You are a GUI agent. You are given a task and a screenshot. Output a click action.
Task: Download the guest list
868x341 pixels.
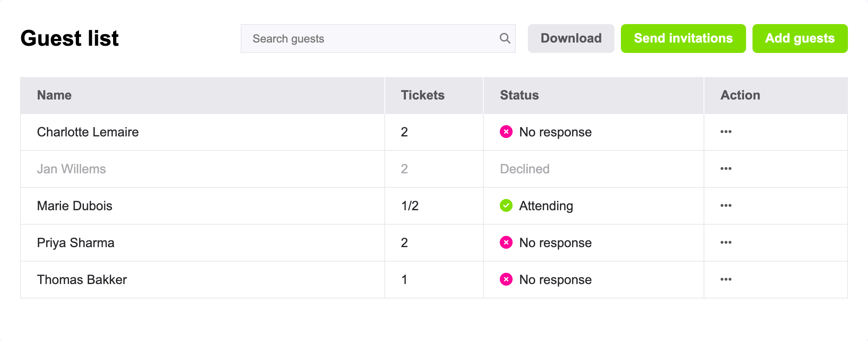(571, 39)
